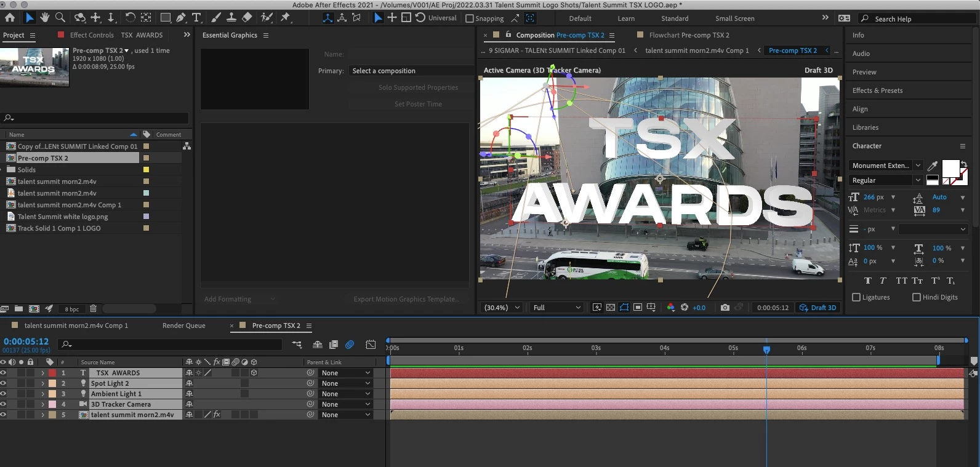Select the Puppet Pin tool
The height and width of the screenshot is (467, 980).
(x=286, y=17)
